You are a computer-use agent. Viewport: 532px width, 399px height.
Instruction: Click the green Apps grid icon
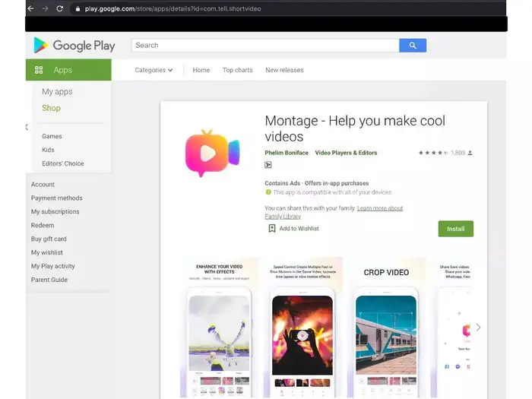39,70
